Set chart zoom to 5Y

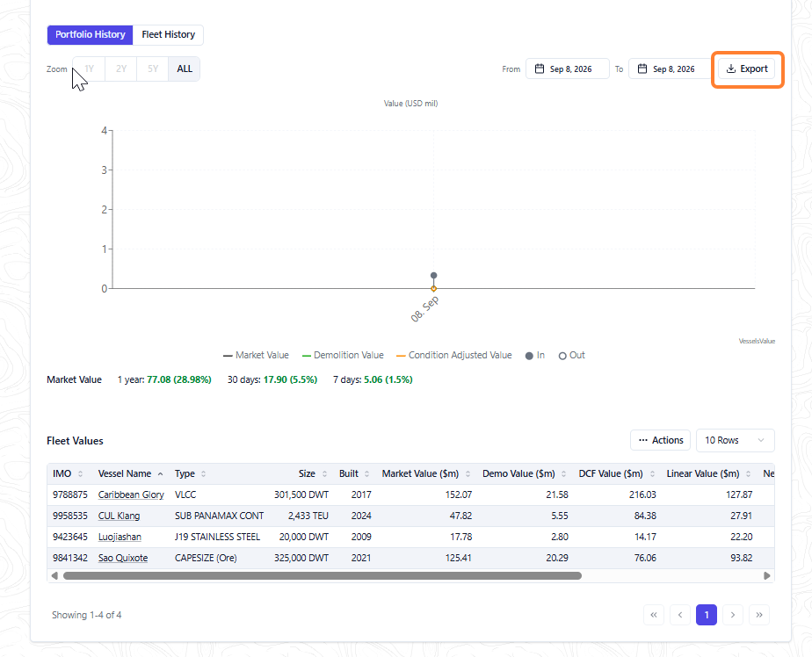pos(153,69)
